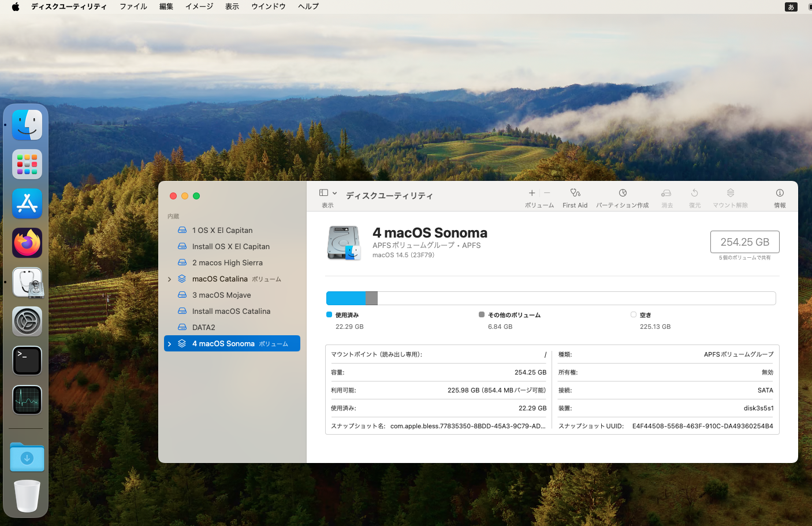This screenshot has height=526, width=812.
Task: Expand the macOS Catalina volume group
Action: tap(169, 279)
